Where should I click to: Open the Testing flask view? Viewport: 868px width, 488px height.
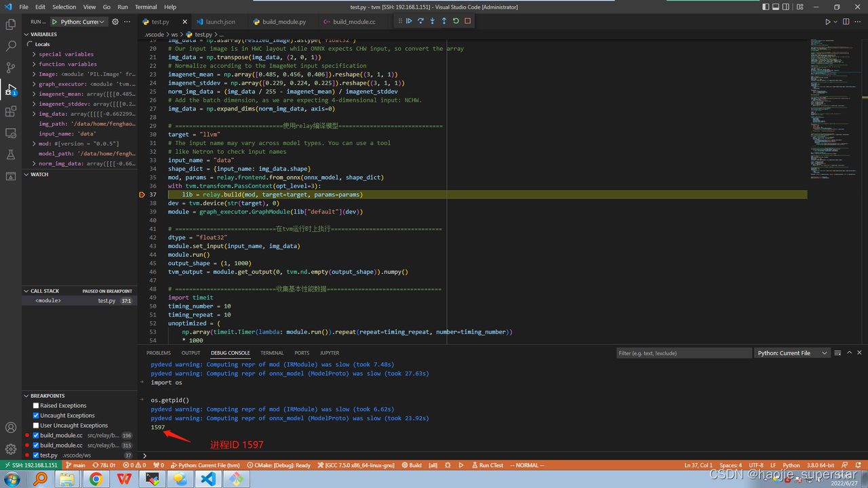click(10, 155)
